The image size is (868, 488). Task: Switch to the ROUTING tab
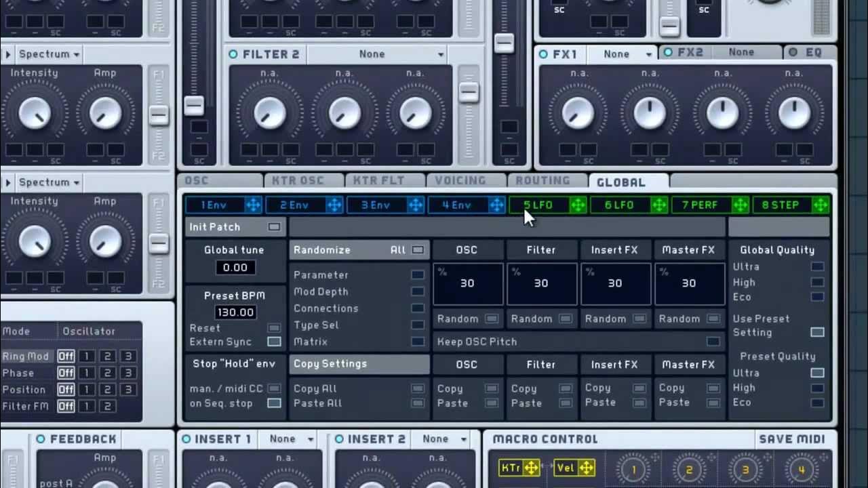(547, 181)
